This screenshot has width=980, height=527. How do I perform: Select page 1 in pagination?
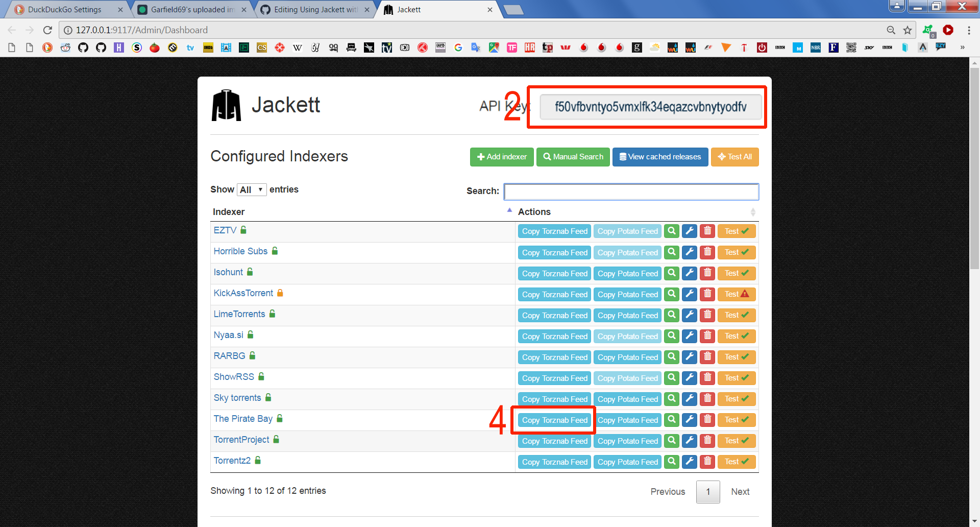708,492
